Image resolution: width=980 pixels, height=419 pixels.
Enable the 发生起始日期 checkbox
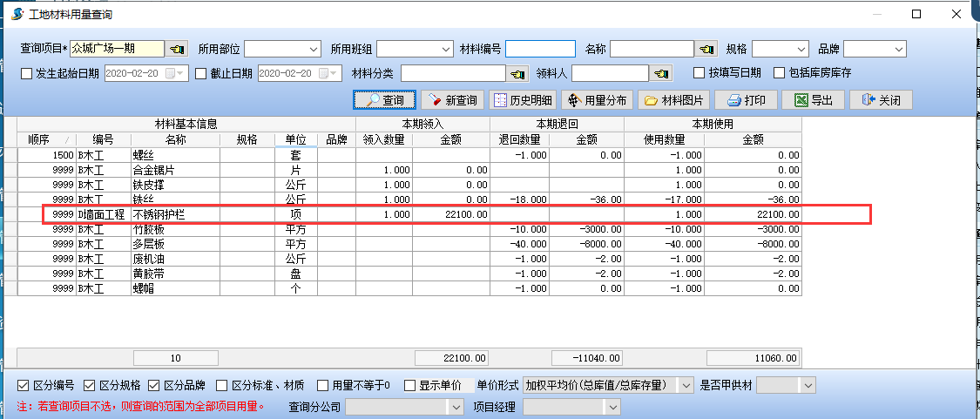coord(26,73)
